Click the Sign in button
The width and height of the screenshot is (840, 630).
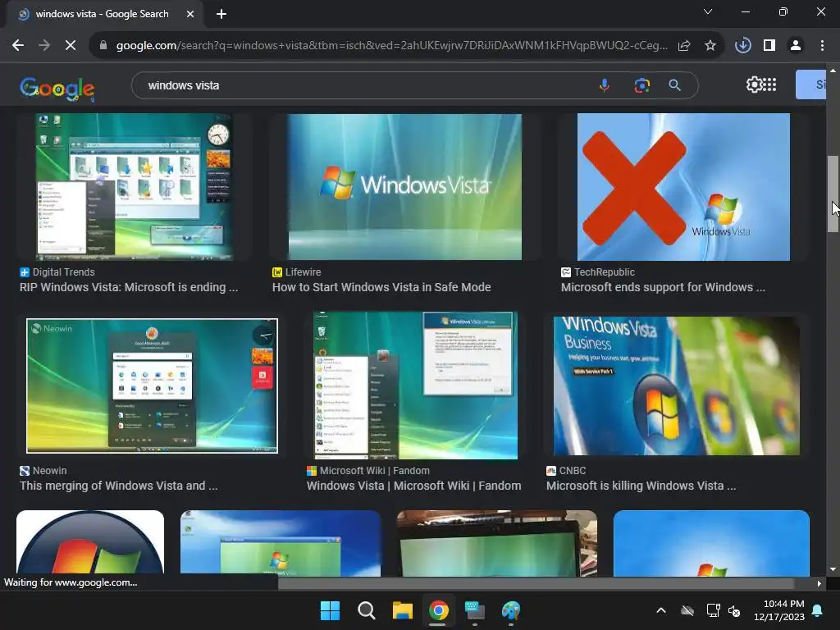(811, 84)
